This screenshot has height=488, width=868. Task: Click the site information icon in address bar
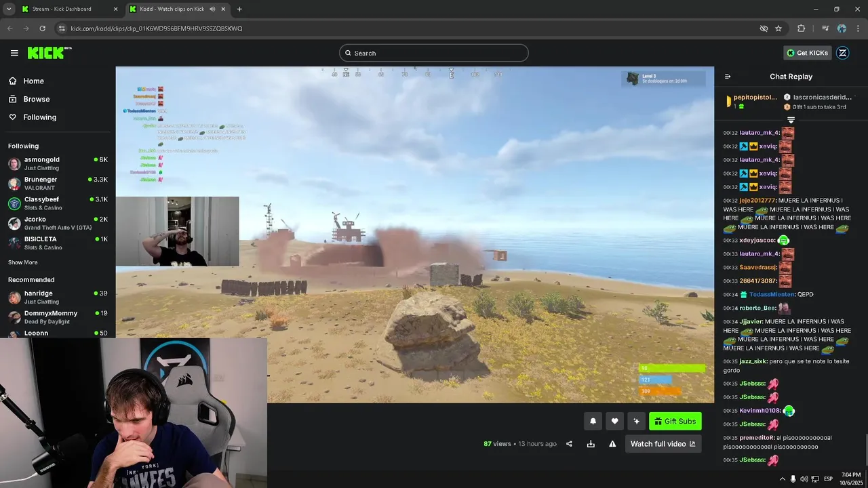click(x=62, y=28)
